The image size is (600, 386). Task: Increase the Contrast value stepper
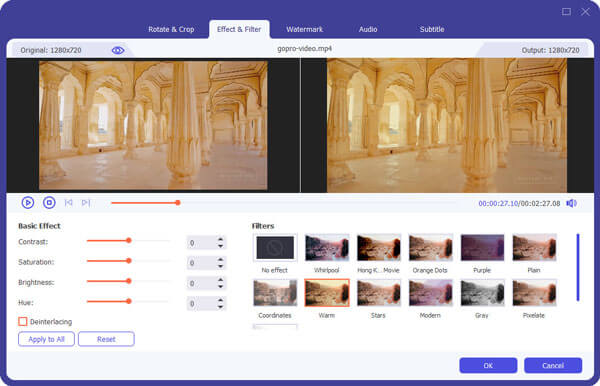point(220,239)
